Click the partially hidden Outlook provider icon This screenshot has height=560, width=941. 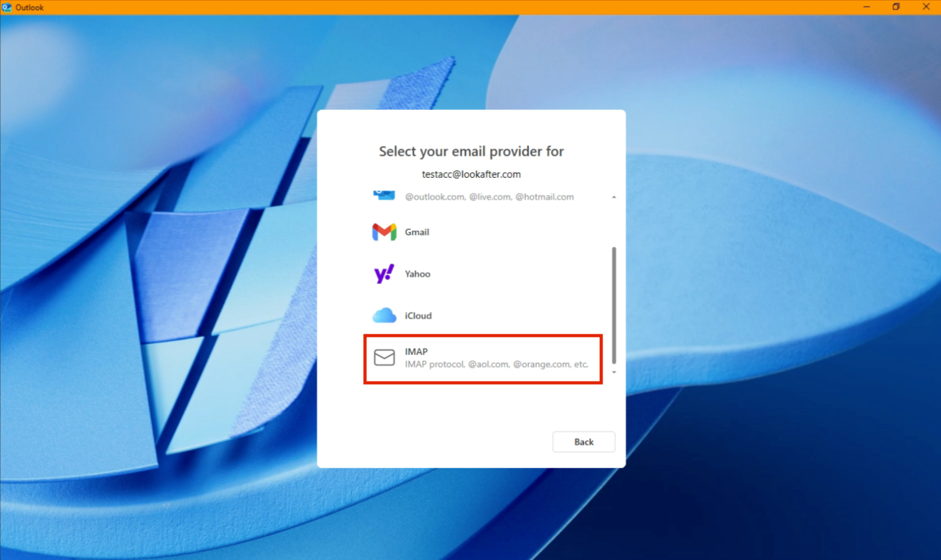click(384, 195)
